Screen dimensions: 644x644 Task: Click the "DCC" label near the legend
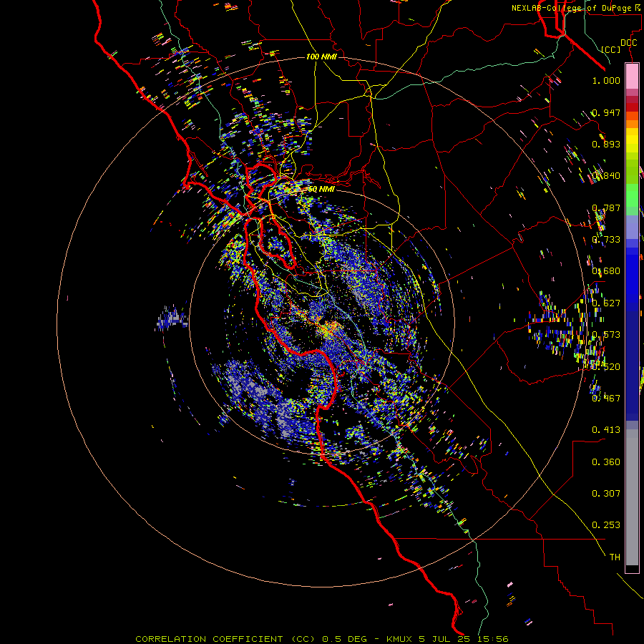coord(628,43)
